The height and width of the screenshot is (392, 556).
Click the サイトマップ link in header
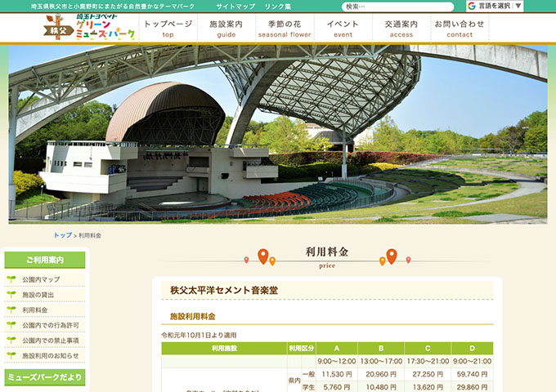coord(235,7)
